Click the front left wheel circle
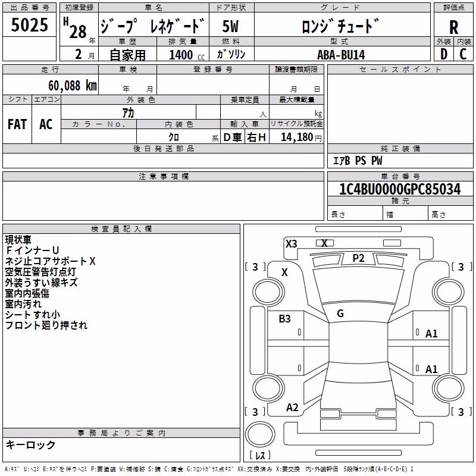Screen dimensions: 476x476 pyautogui.click(x=268, y=292)
